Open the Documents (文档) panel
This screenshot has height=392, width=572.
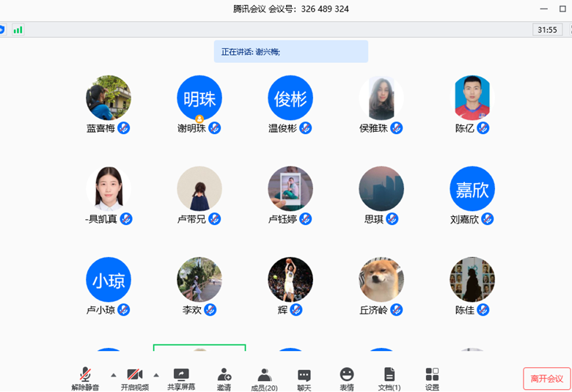pos(389,378)
